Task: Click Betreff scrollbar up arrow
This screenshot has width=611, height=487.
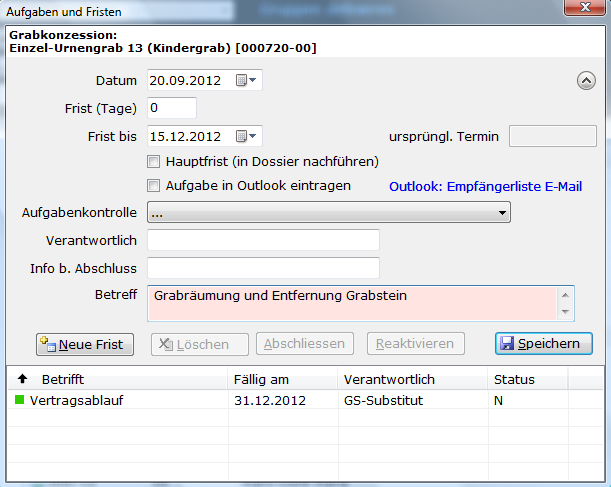Action: click(565, 295)
